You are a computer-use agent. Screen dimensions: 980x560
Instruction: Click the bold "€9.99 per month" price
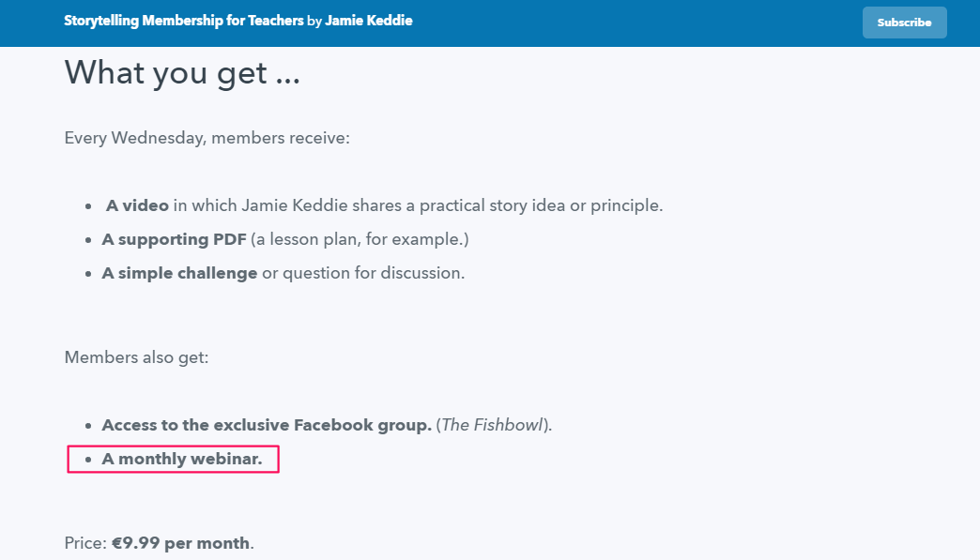[x=180, y=543]
